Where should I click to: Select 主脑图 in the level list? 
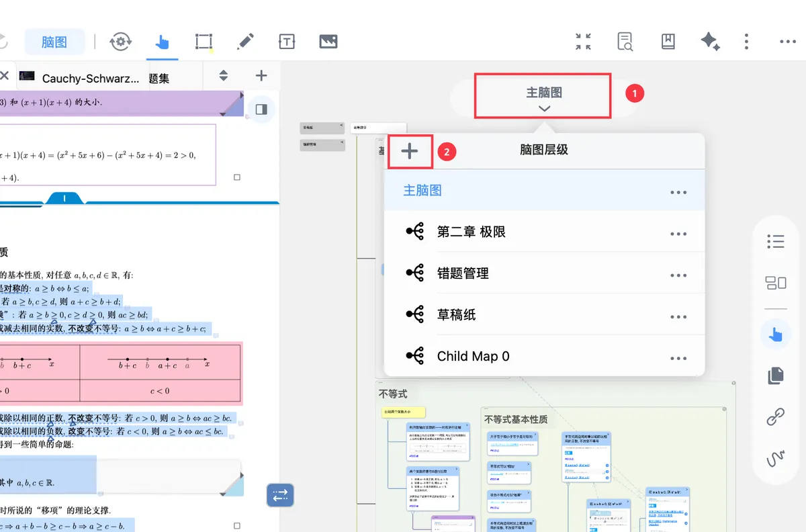pyautogui.click(x=544, y=190)
